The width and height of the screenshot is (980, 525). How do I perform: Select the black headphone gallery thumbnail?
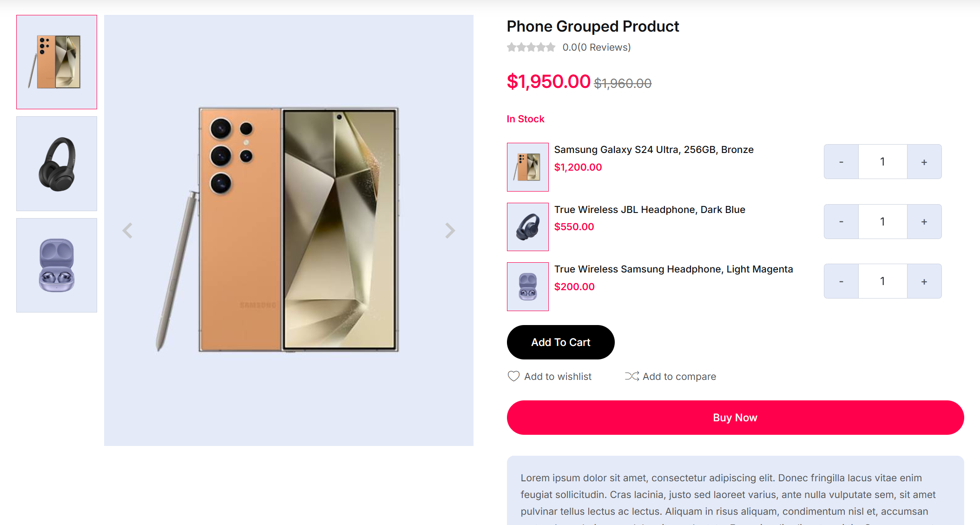pos(57,164)
